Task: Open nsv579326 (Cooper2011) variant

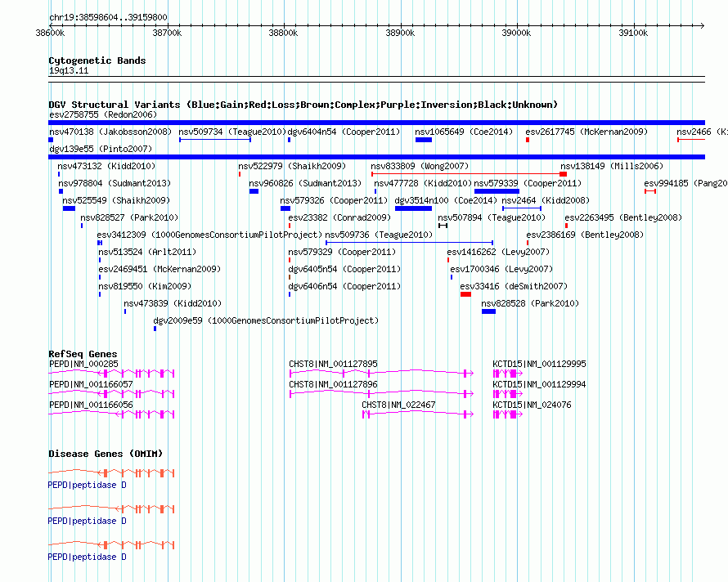Action: pos(334,200)
